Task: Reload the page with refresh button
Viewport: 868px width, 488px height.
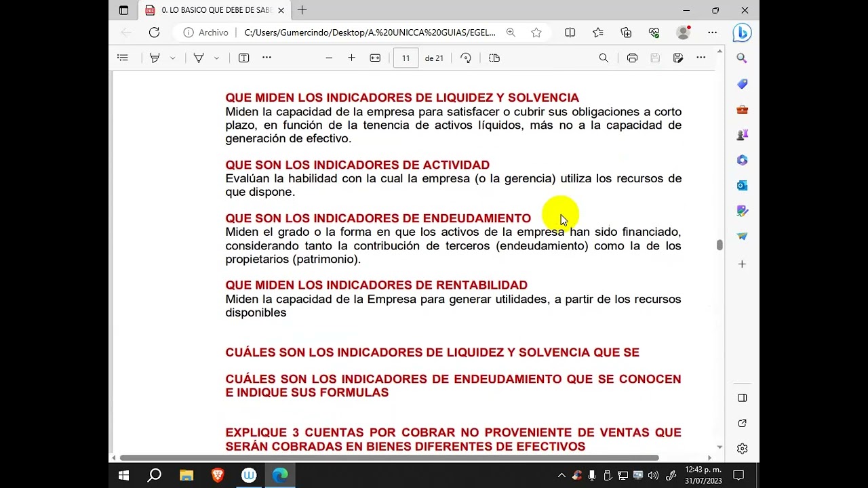Action: coord(154,33)
